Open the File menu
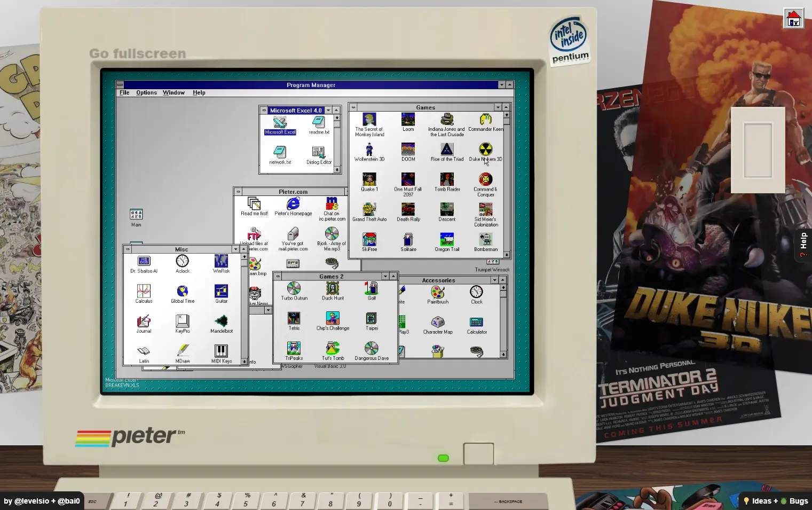 (124, 92)
